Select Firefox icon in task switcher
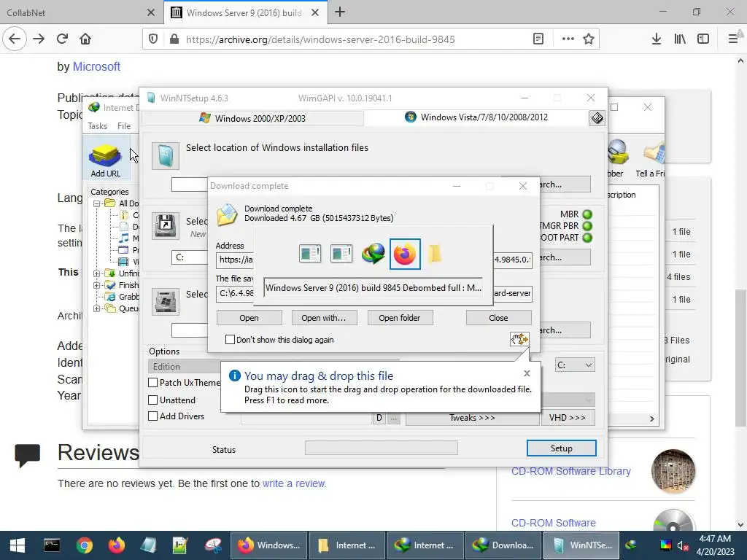Viewport: 747px width, 560px height. pyautogui.click(x=405, y=254)
